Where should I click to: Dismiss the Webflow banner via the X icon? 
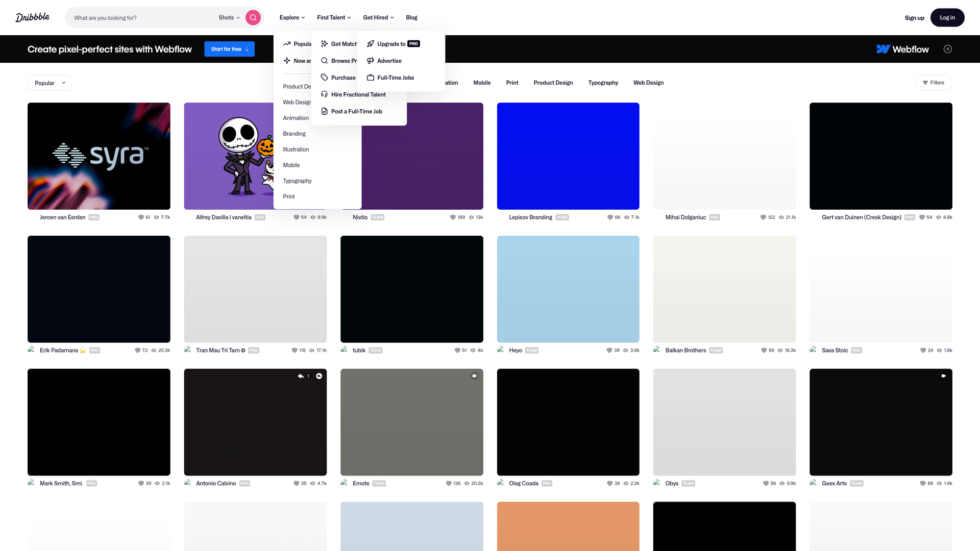pos(948,49)
